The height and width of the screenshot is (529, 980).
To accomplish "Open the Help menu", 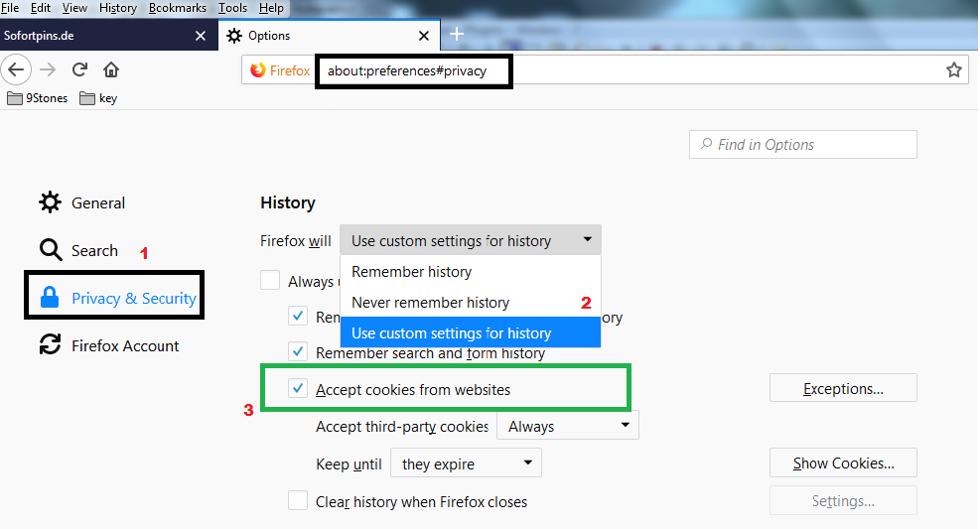I will tap(271, 8).
